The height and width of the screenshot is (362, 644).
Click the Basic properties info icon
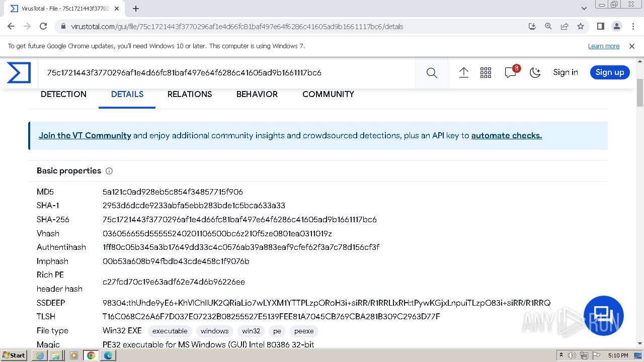coord(109,171)
